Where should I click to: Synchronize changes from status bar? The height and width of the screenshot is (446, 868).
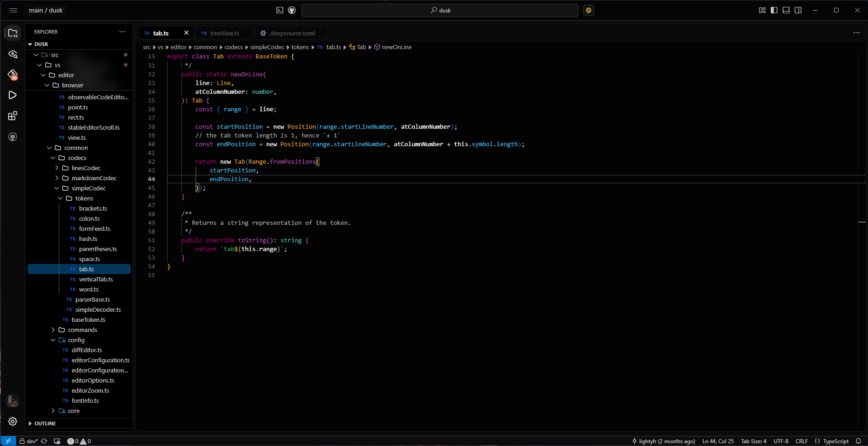44,441
